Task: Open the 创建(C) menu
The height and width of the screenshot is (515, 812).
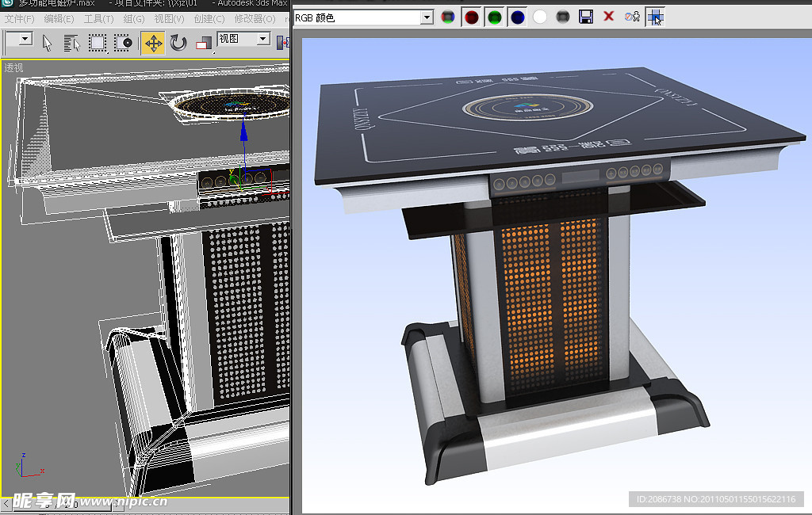Action: [209, 18]
